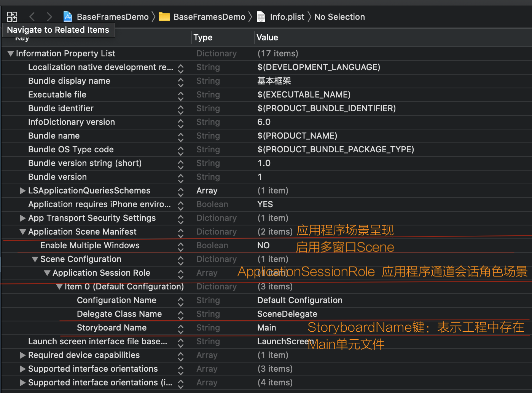Screen dimensions: 532x393
Task: Open key stepper for LSApplicationQueriesSchemes
Action: point(181,192)
